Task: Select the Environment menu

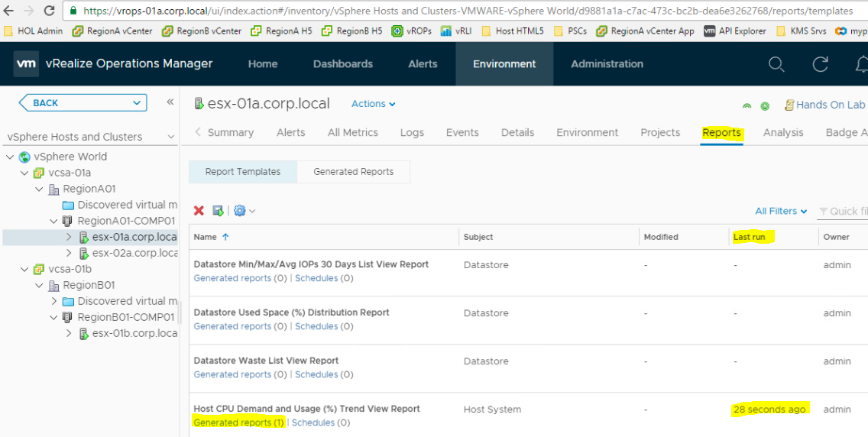Action: [x=504, y=63]
